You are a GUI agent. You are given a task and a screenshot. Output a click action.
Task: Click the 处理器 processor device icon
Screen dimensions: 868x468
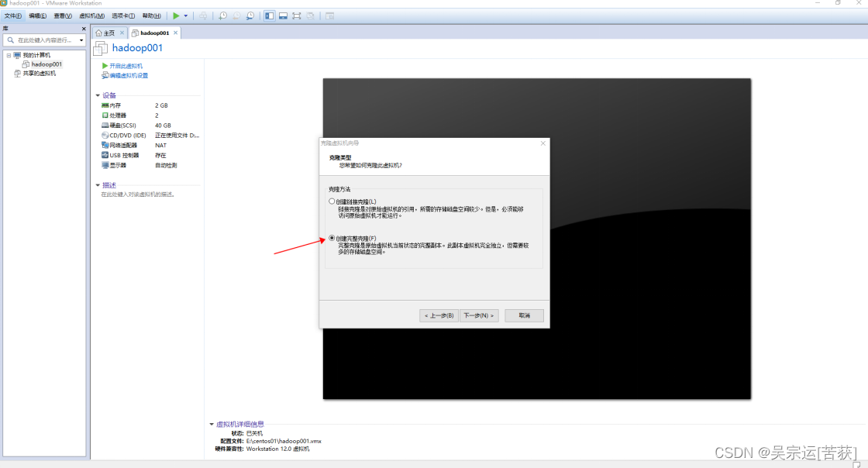pyautogui.click(x=105, y=115)
